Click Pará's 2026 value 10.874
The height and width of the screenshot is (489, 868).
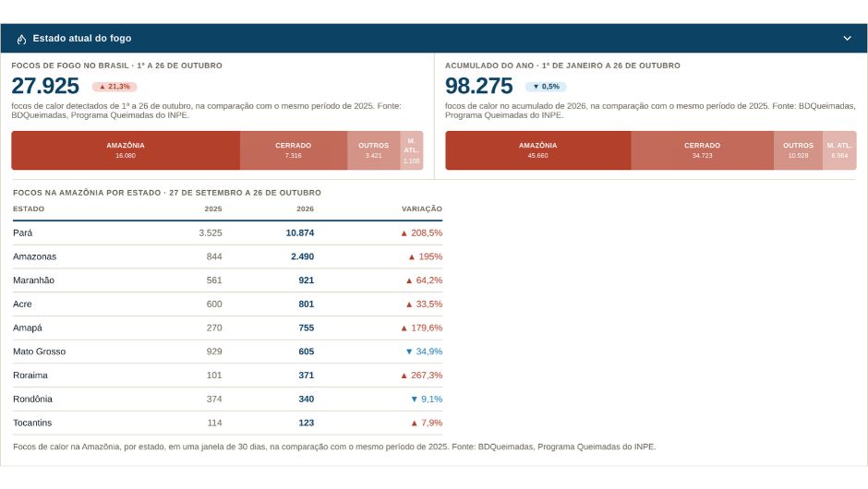pos(299,233)
